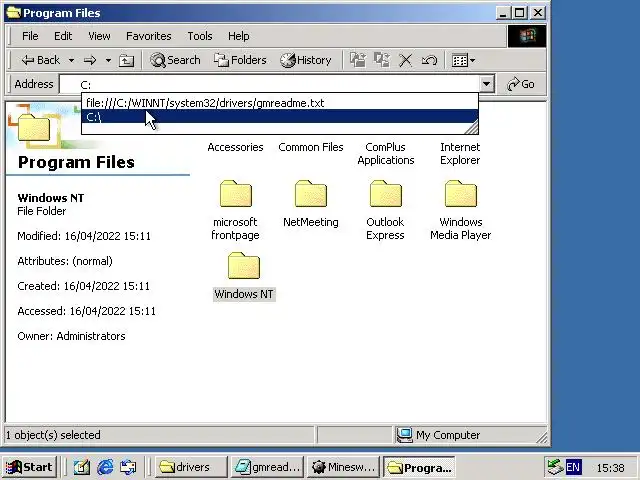640x480 pixels.
Task: Open the Help menu
Action: click(x=238, y=36)
